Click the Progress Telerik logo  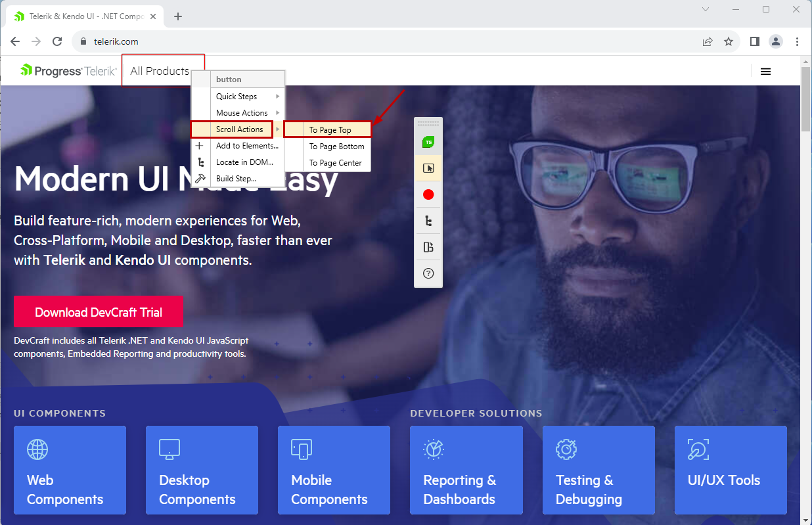68,70
